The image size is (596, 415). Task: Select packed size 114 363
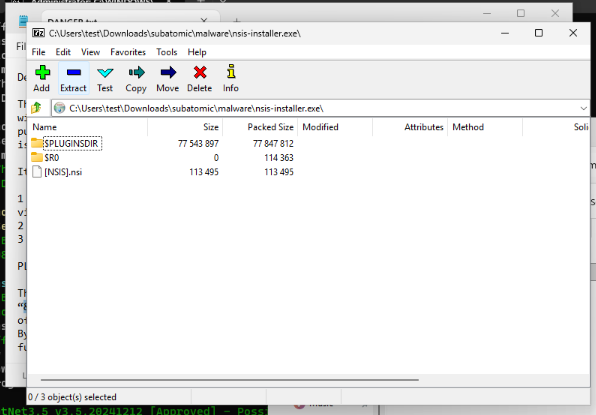[279, 158]
